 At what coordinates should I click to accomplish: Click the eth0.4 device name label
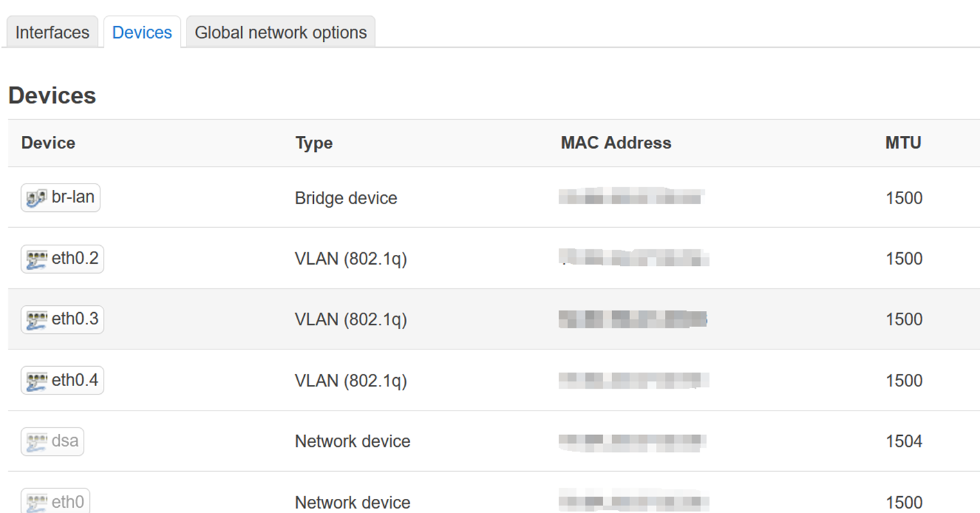[75, 380]
